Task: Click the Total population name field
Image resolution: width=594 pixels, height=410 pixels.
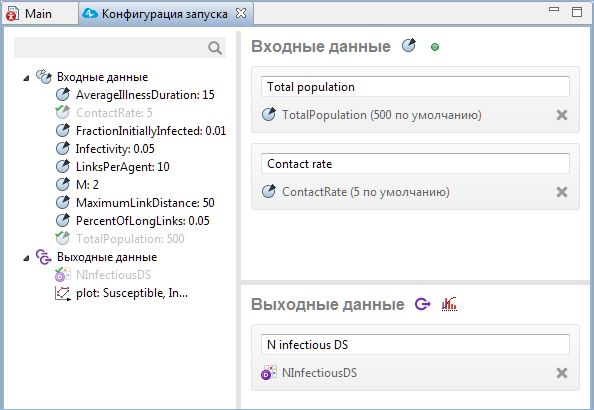Action: [415, 87]
